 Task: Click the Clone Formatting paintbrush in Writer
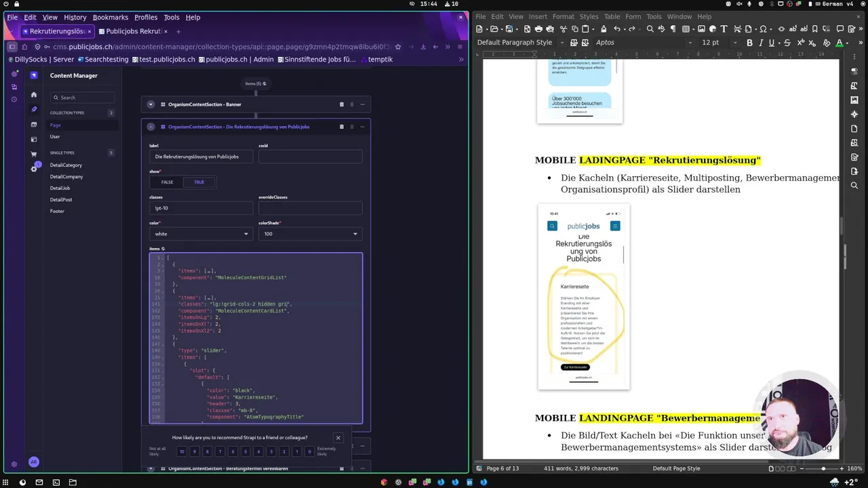point(604,29)
